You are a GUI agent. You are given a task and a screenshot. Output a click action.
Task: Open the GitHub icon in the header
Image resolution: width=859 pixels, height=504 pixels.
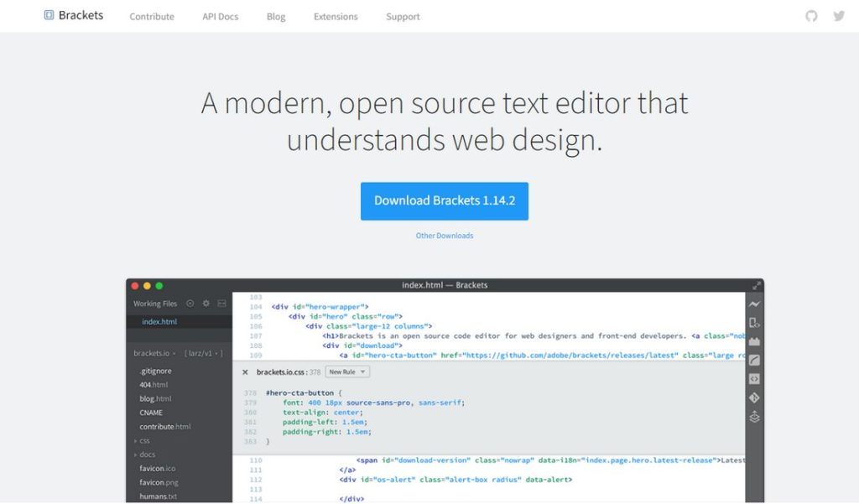coord(810,16)
